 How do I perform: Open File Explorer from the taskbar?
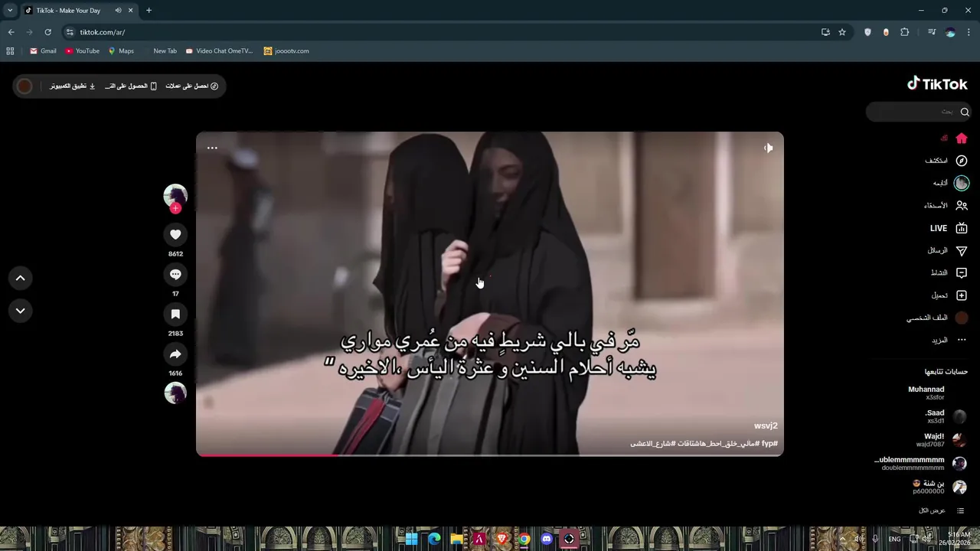457,539
